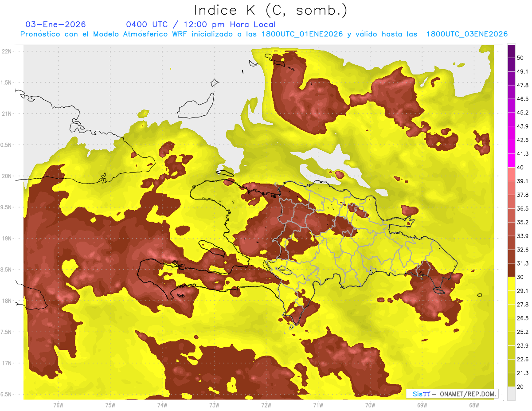Pick the colorbar value "33.9"
532x411 pixels.
click(522, 236)
